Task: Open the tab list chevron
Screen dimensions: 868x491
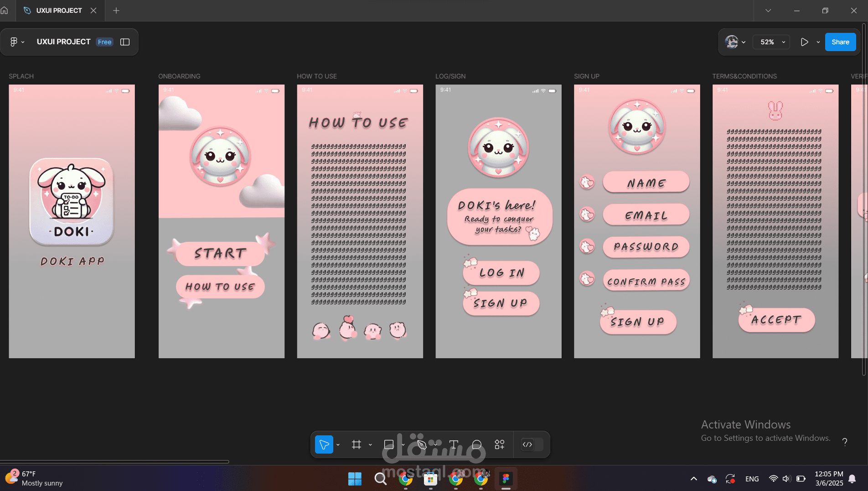Action: point(768,10)
